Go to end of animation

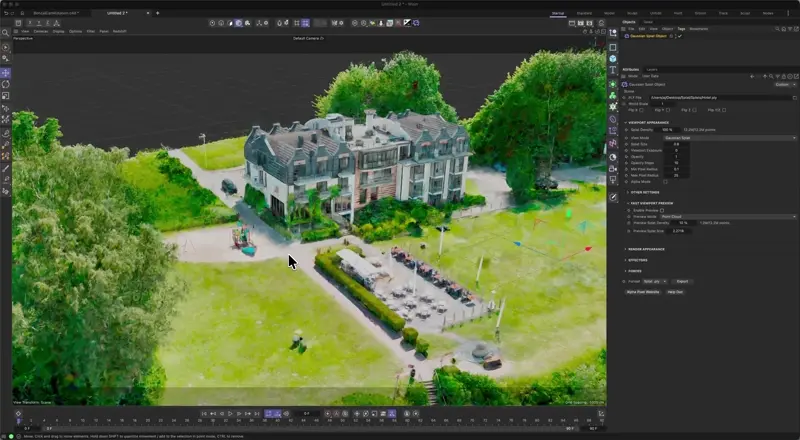[x=257, y=414]
